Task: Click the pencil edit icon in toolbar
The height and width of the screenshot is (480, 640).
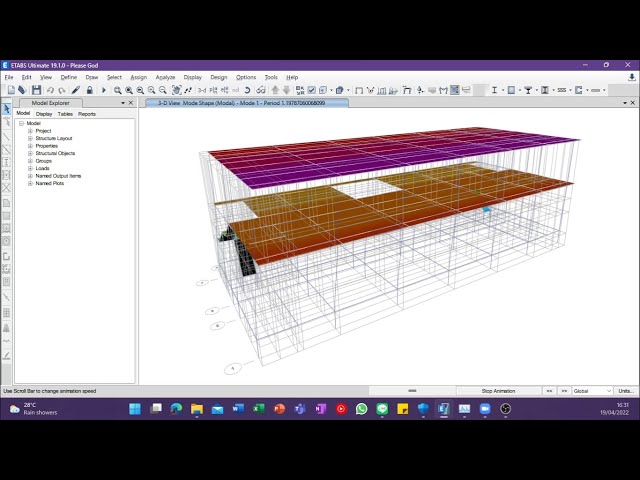Action: click(x=75, y=90)
